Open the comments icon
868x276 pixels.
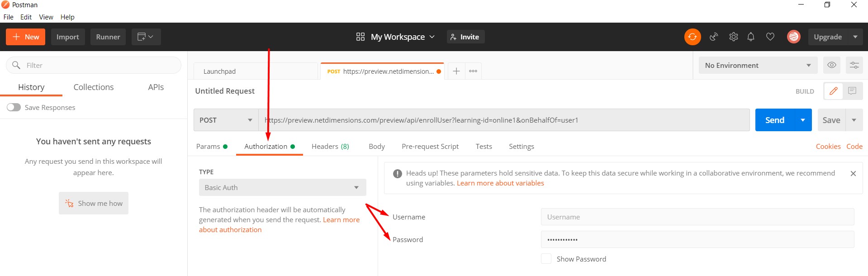click(x=852, y=91)
